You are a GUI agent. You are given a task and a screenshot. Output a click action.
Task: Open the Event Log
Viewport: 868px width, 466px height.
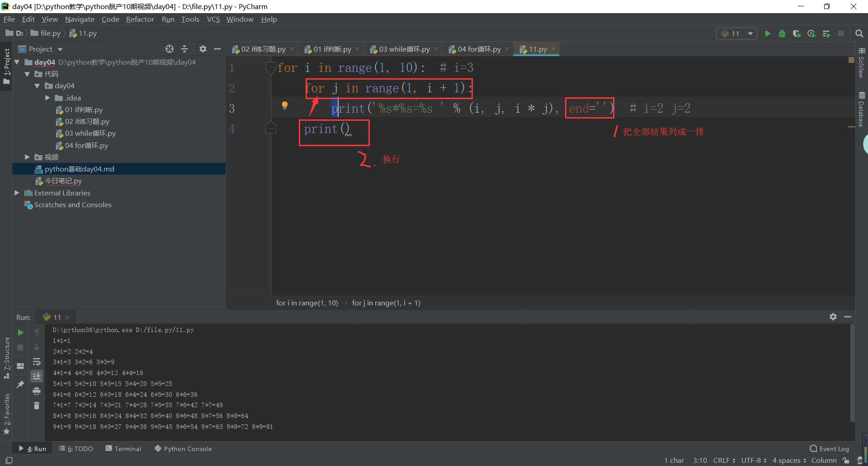(830, 448)
